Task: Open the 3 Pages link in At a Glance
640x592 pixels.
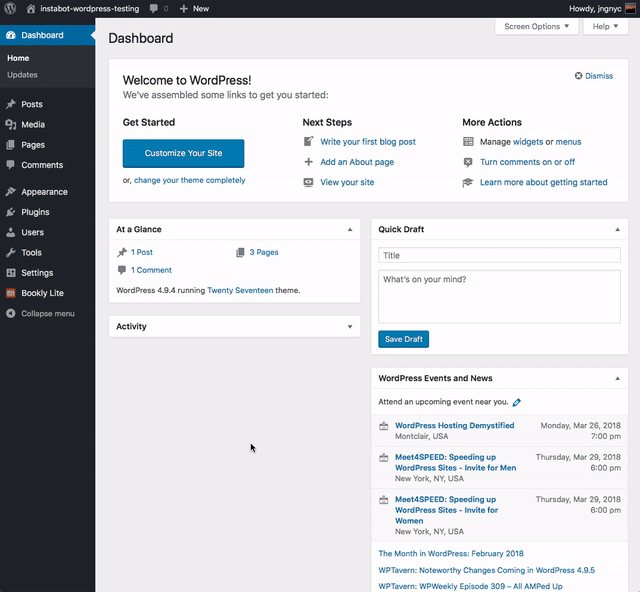Action: [264, 252]
